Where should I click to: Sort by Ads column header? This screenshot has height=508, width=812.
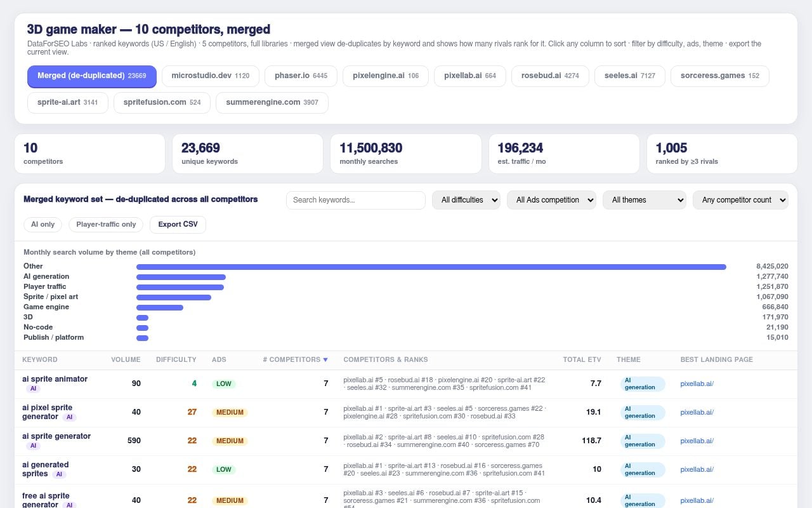coord(219,359)
